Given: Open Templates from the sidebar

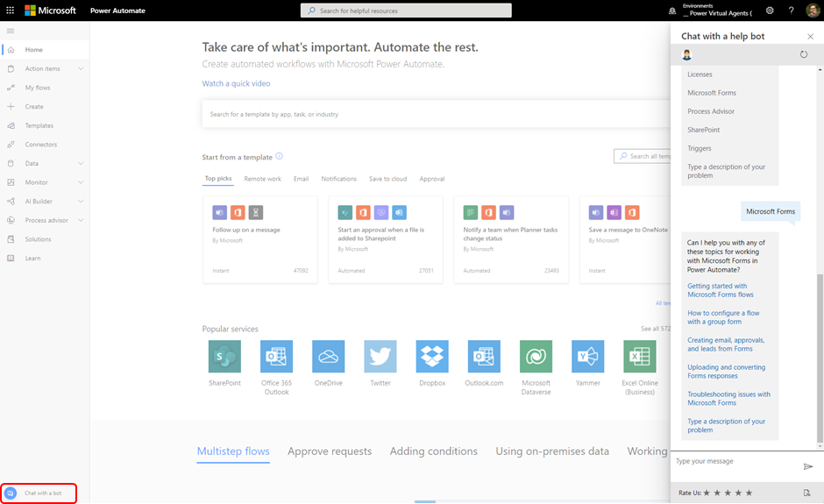Looking at the screenshot, I should (x=39, y=125).
